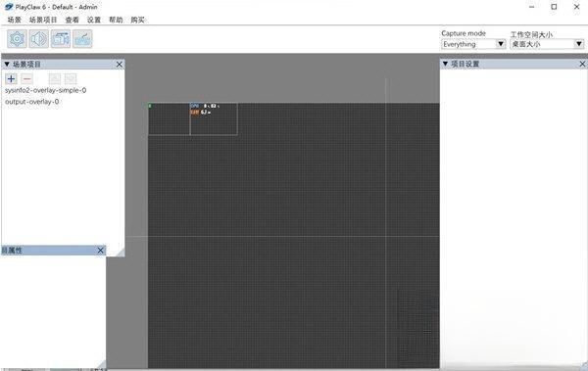Open the speaker audio settings icon
588x371 pixels.
pos(39,39)
